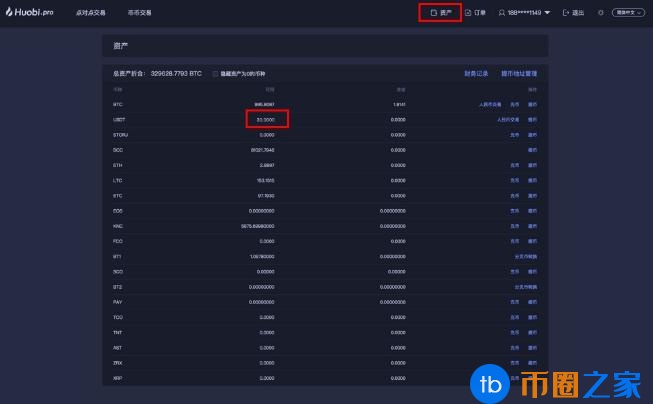This screenshot has height=404, width=653.
Task: Open the 资产 (Assets) page icon
Action: (434, 13)
